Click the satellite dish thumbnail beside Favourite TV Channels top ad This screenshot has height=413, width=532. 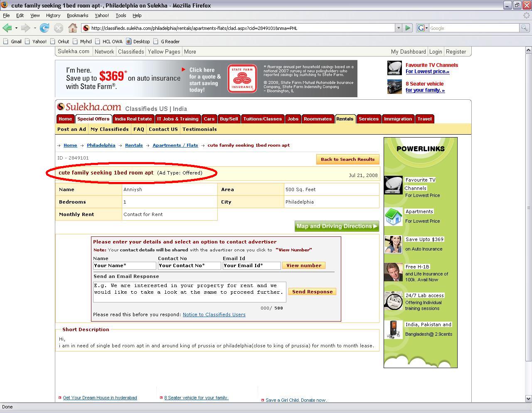[394, 68]
